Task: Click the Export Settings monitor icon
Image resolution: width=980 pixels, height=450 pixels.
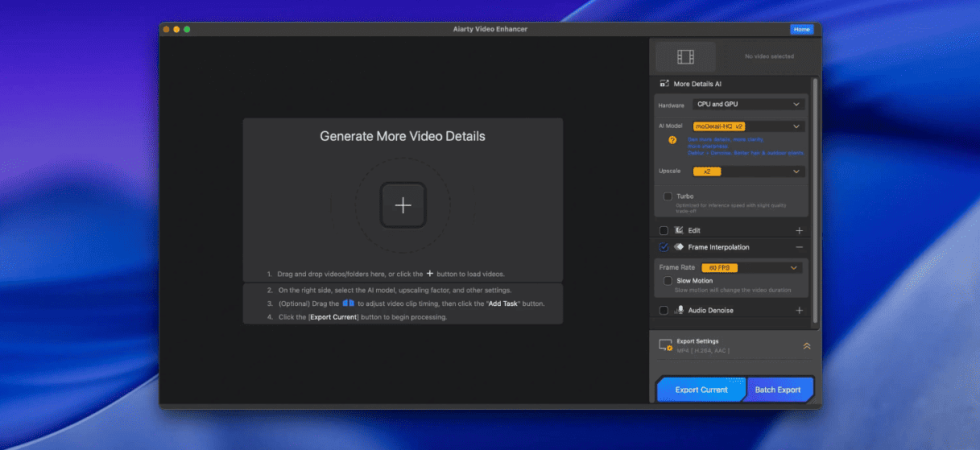Action: (x=666, y=346)
